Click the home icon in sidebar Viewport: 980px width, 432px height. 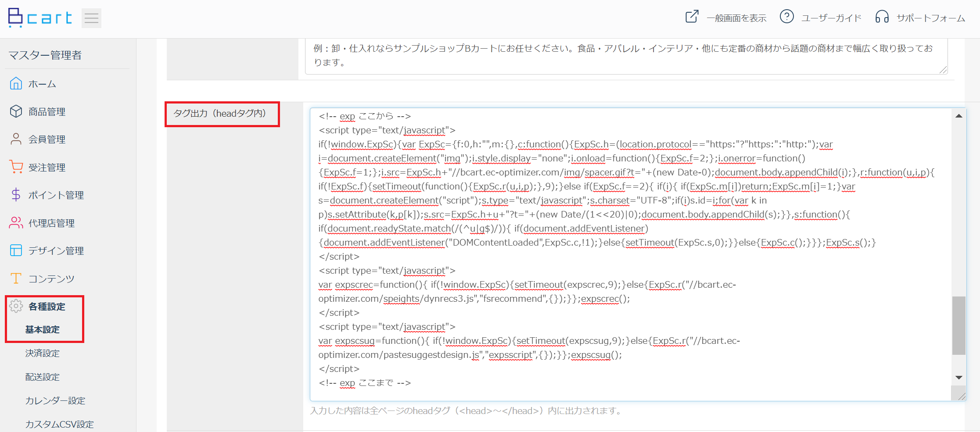(x=16, y=83)
